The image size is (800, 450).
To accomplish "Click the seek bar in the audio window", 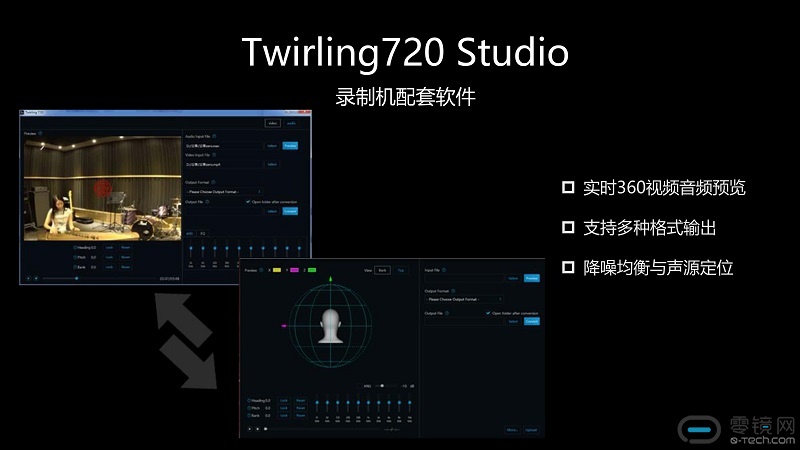I will (x=321, y=429).
